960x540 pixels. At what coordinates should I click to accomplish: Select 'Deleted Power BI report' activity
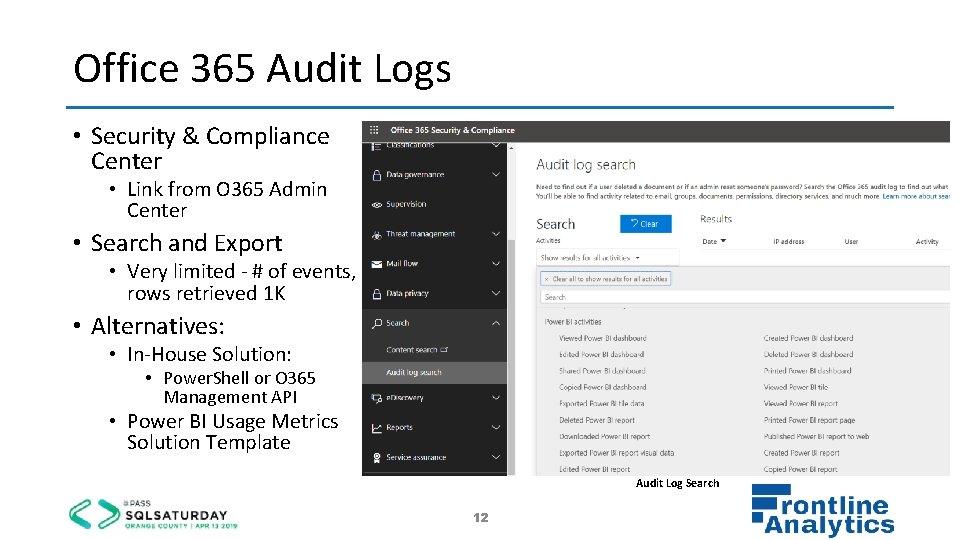[596, 420]
